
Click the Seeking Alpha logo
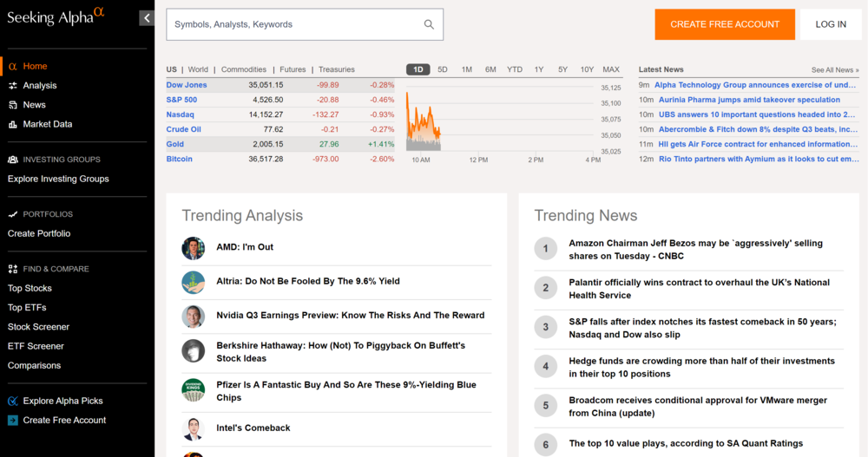(x=56, y=17)
